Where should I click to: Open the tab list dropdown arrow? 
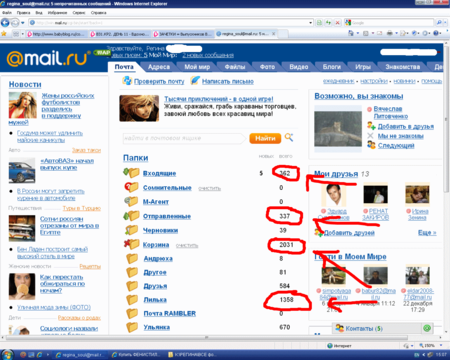23,34
